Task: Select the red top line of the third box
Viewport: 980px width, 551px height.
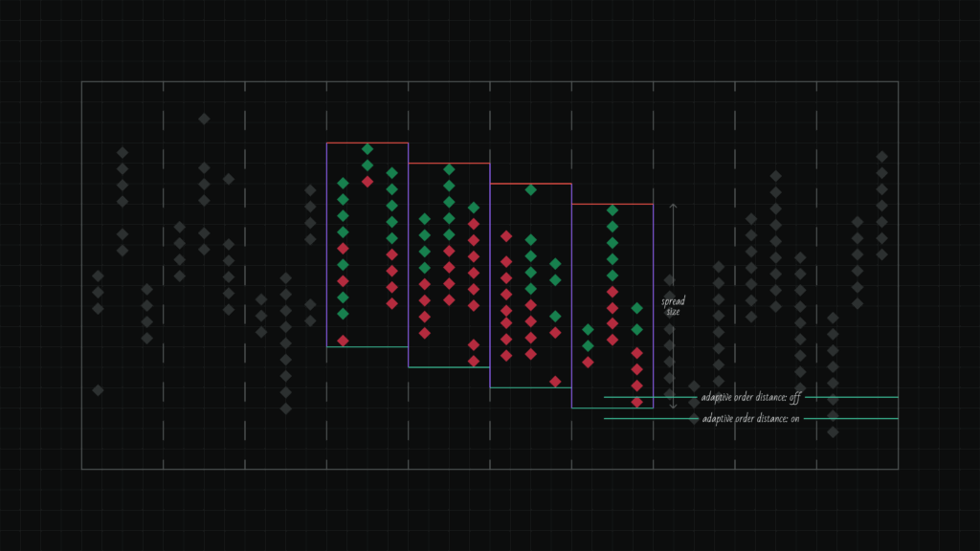Action: 531,184
